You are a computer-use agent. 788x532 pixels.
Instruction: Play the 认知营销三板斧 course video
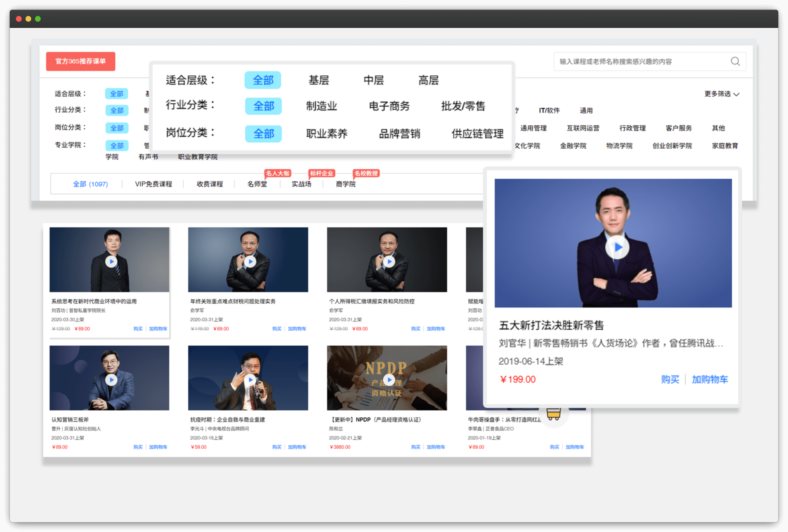click(x=111, y=380)
